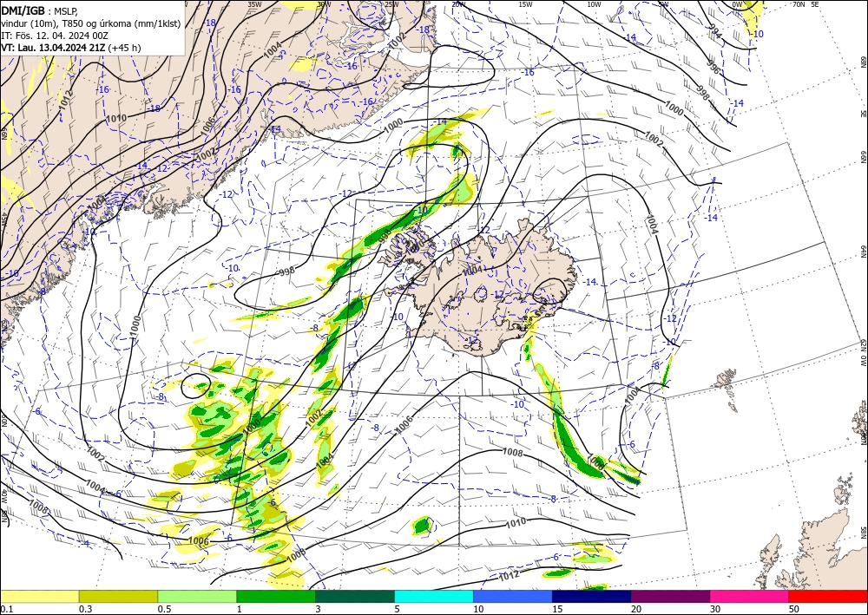Click the "15W" longitude label at top

point(526,3)
